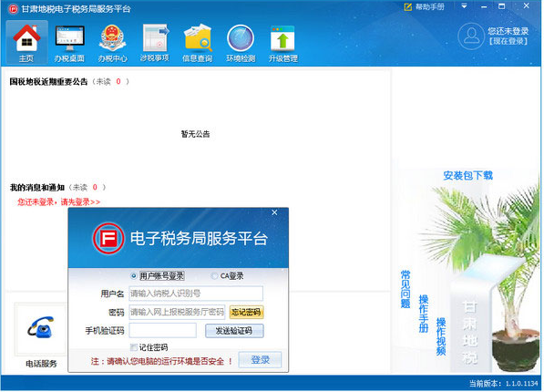The image size is (544, 392).
Task: Click the 【现在登录】 link
Action: 508,41
